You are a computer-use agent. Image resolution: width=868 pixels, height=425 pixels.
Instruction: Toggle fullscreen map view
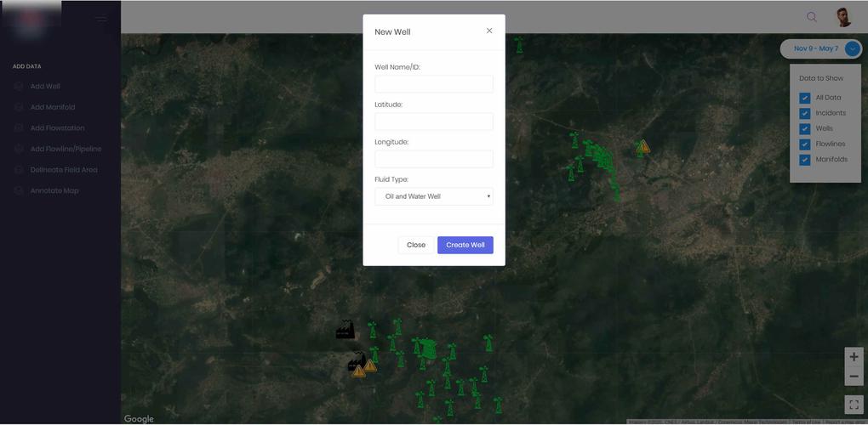[854, 405]
